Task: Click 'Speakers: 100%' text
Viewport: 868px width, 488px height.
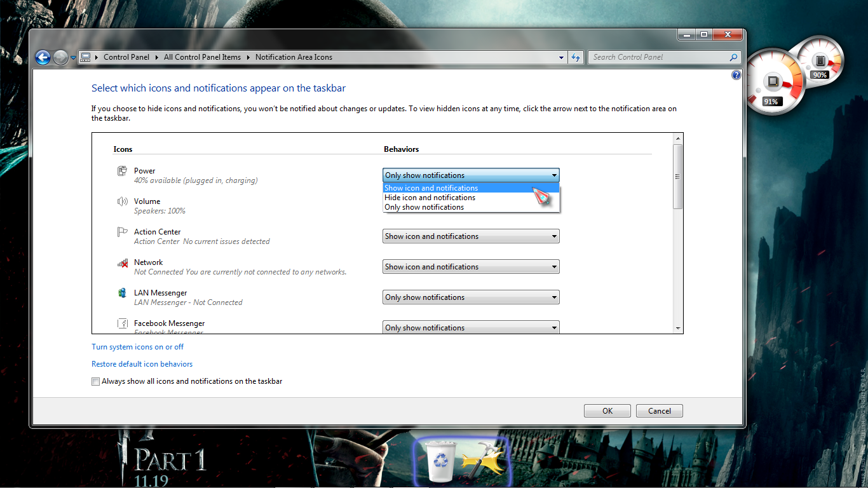Action: 159,211
